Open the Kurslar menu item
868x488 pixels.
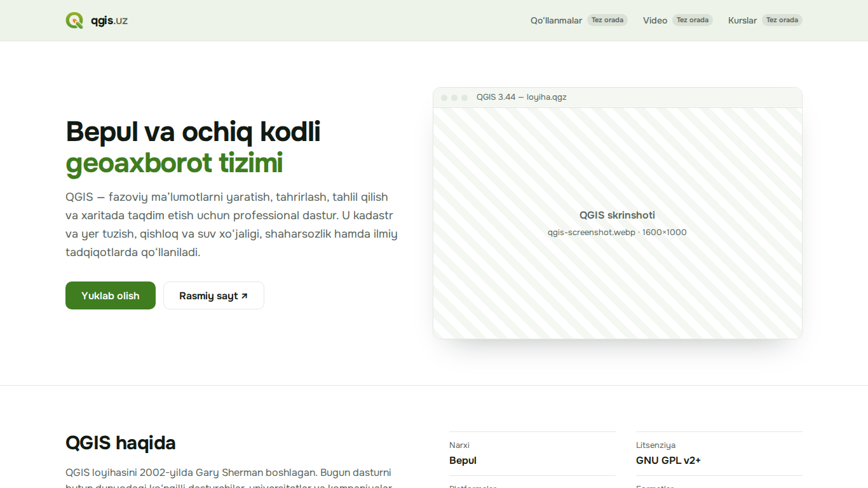[x=742, y=20]
